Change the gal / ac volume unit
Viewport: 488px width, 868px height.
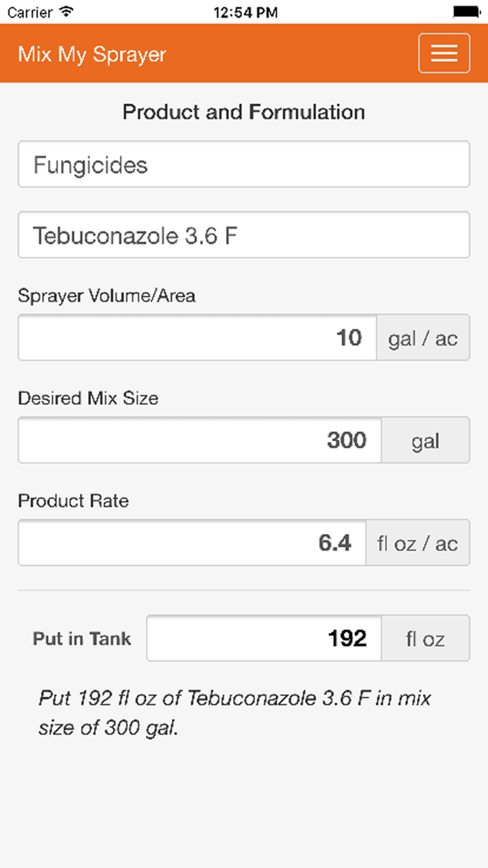(423, 338)
